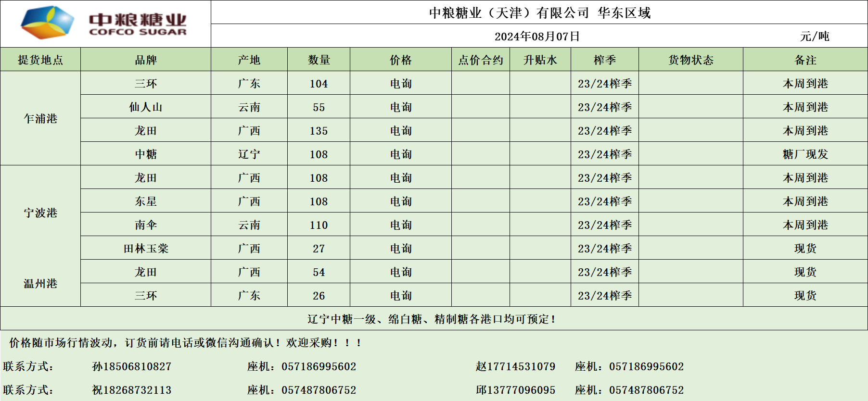Select the 元/吨 unit label
The height and width of the screenshot is (401, 868).
(x=814, y=36)
